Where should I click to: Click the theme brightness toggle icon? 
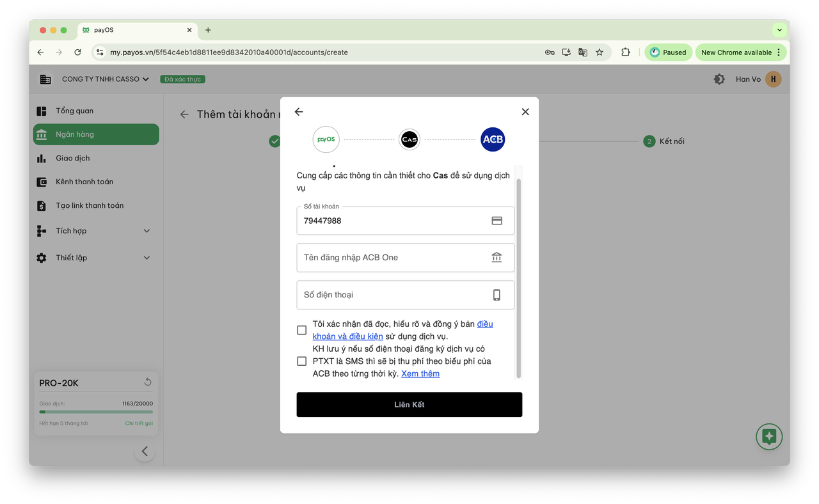tap(719, 79)
